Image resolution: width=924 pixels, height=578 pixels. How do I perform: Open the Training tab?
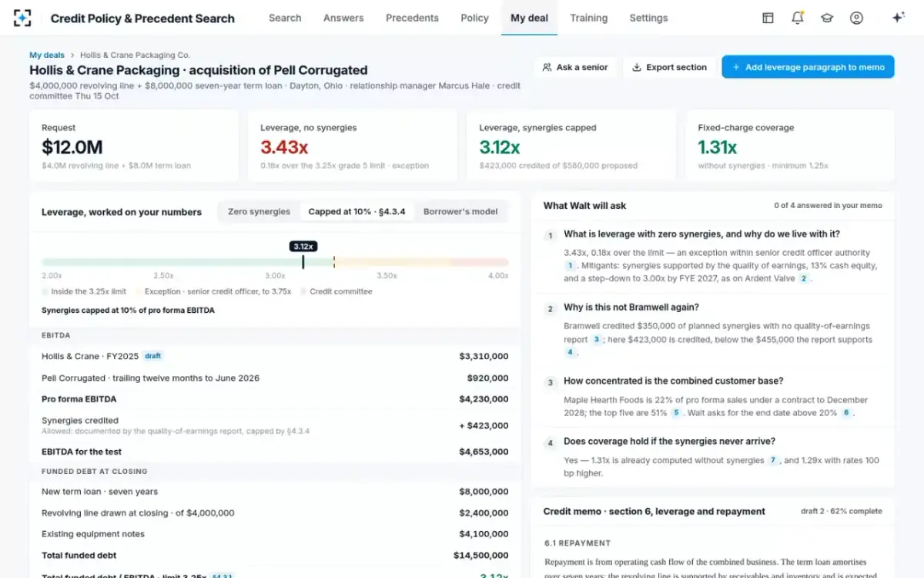[x=588, y=18]
